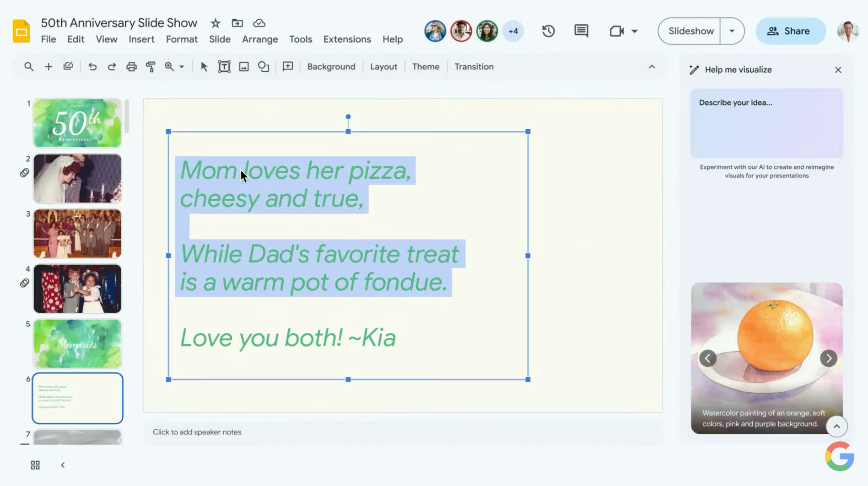
Task: Click the zoom magnifier tool
Action: pos(169,67)
